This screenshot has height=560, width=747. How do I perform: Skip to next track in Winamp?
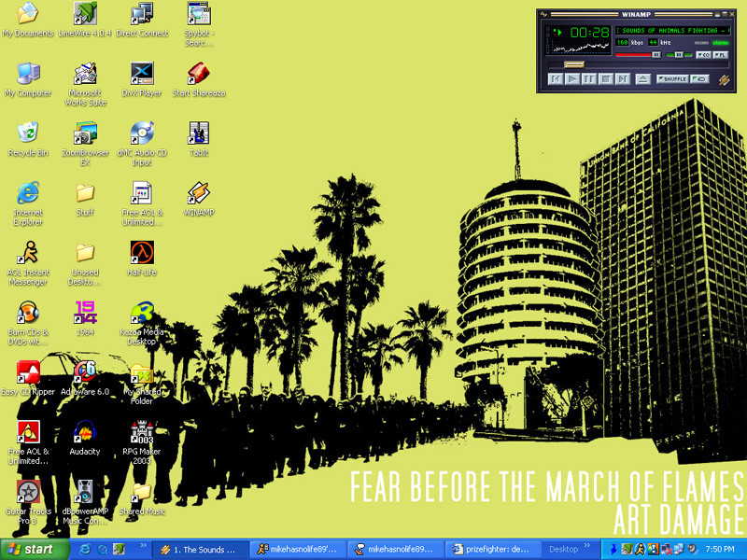tap(622, 79)
